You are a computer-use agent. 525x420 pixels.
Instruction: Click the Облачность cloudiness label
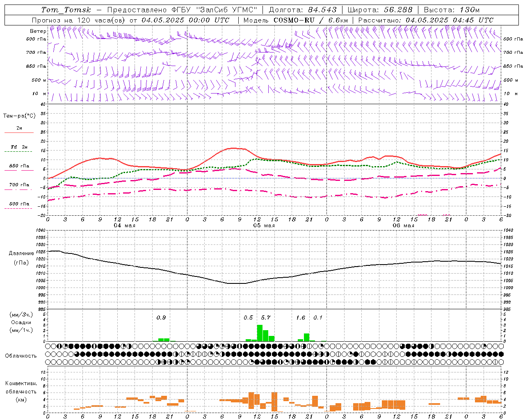[21, 356]
